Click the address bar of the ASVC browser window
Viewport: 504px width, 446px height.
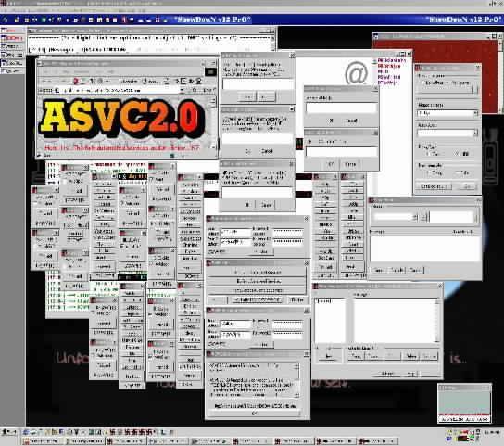[119, 91]
